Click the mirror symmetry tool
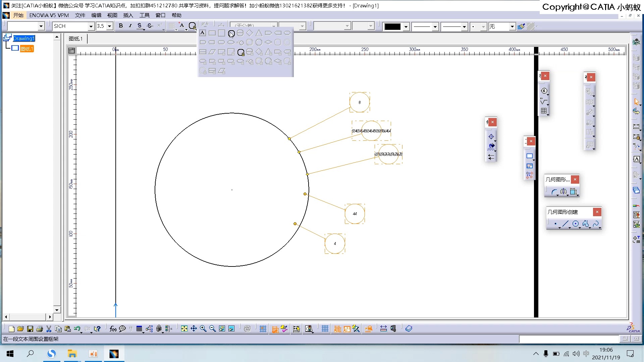644x362 pixels. point(563,191)
